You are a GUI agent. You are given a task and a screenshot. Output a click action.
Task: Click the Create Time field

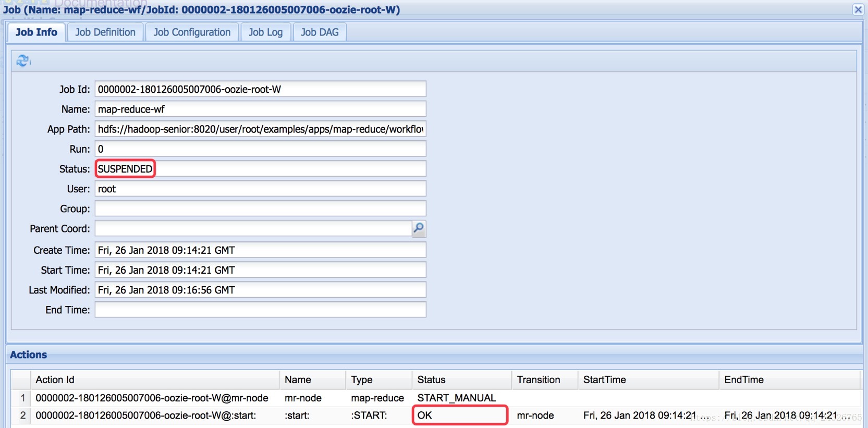(260, 250)
